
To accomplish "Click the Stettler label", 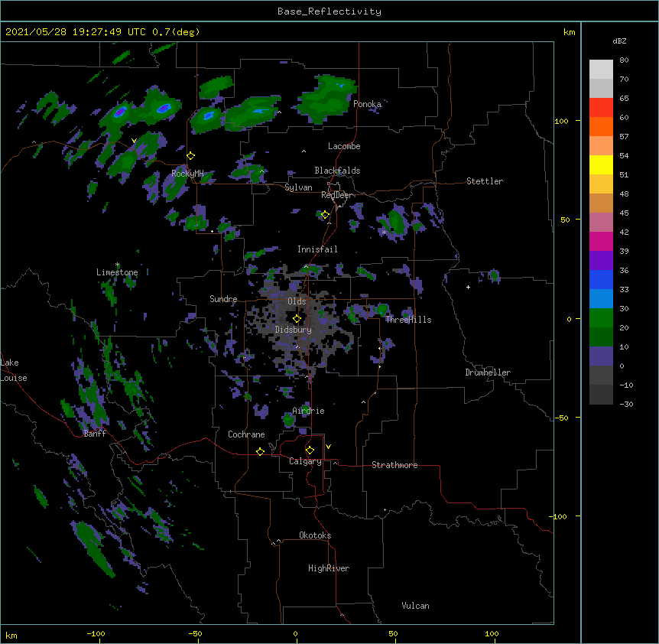I will tap(485, 181).
